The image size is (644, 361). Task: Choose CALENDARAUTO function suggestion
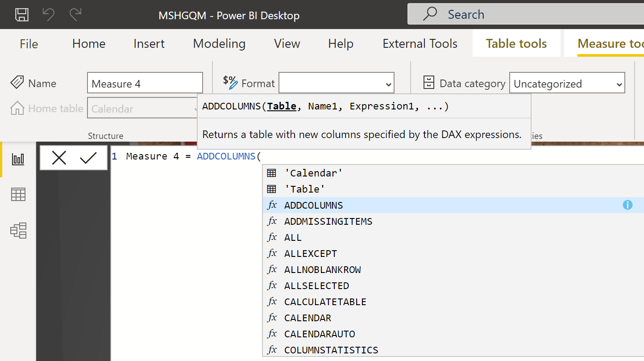pos(453,334)
